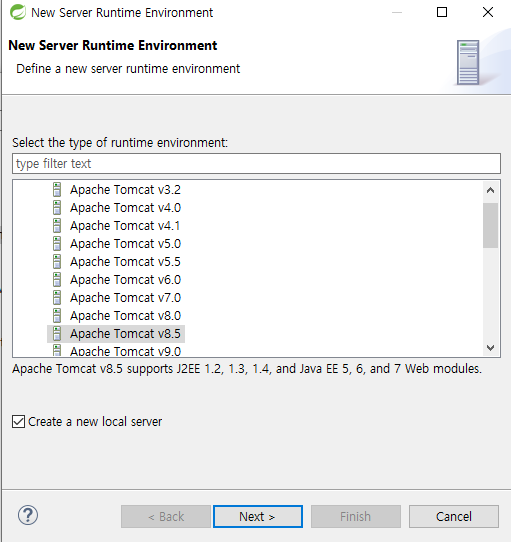Maximize the New Server Runtime Environment window

(442, 12)
